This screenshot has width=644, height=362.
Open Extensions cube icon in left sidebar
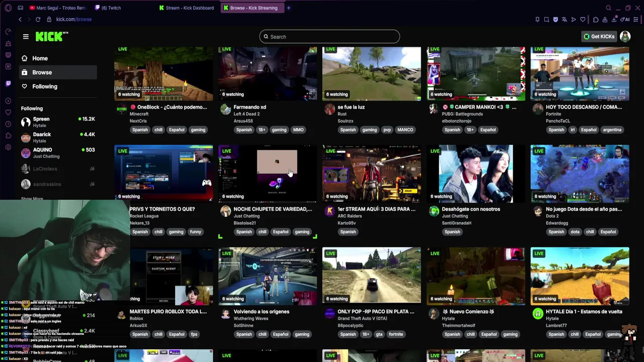(8, 136)
